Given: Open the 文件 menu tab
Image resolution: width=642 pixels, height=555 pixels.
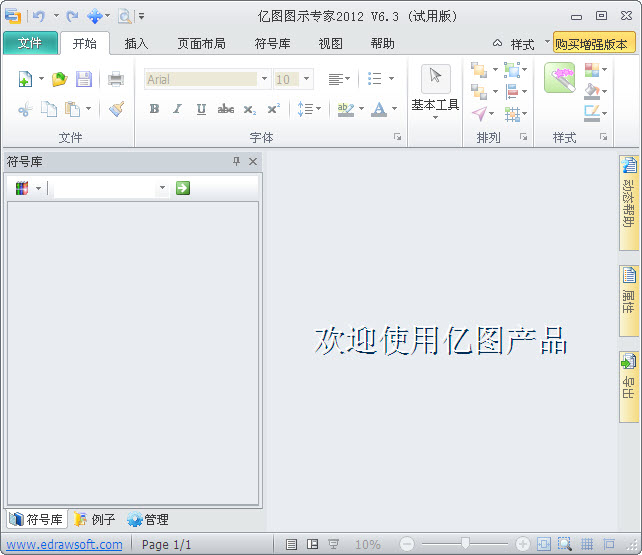Looking at the screenshot, I should coord(30,43).
